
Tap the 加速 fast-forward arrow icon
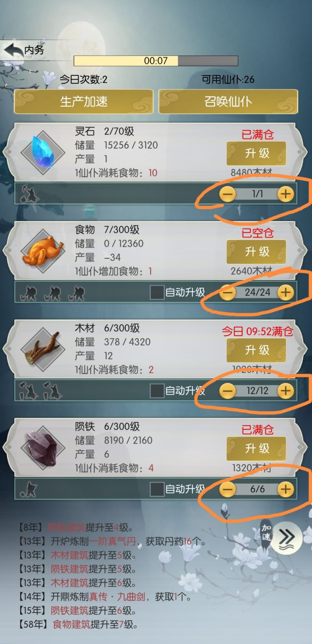(x=286, y=537)
